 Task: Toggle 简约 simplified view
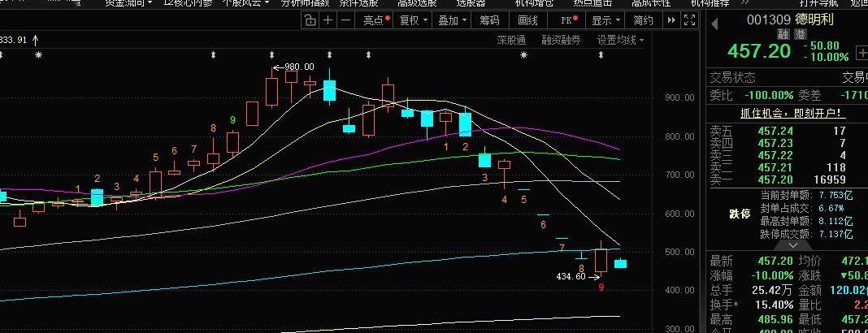click(643, 20)
